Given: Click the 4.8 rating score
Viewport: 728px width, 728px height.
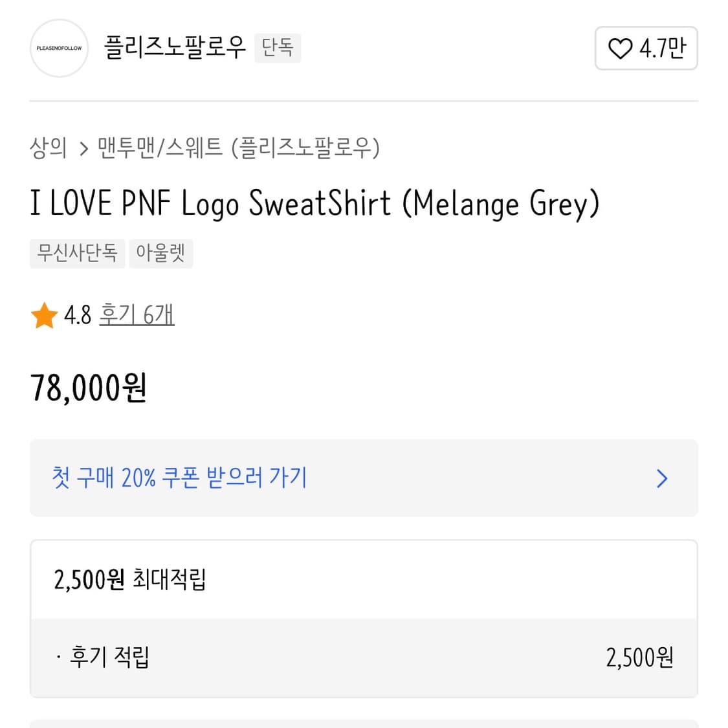Looking at the screenshot, I should click(x=78, y=316).
